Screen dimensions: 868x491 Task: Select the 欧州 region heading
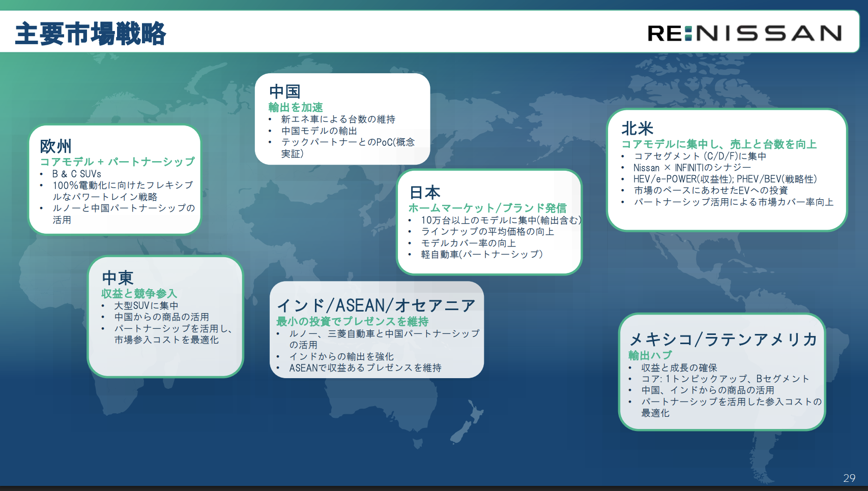pos(56,146)
